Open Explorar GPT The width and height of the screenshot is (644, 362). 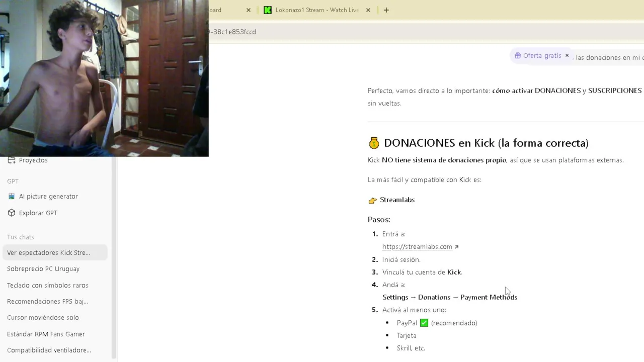pos(38,213)
